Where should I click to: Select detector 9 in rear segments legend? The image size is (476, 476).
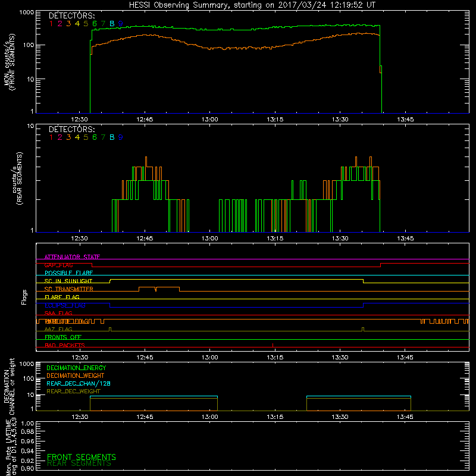coord(121,137)
